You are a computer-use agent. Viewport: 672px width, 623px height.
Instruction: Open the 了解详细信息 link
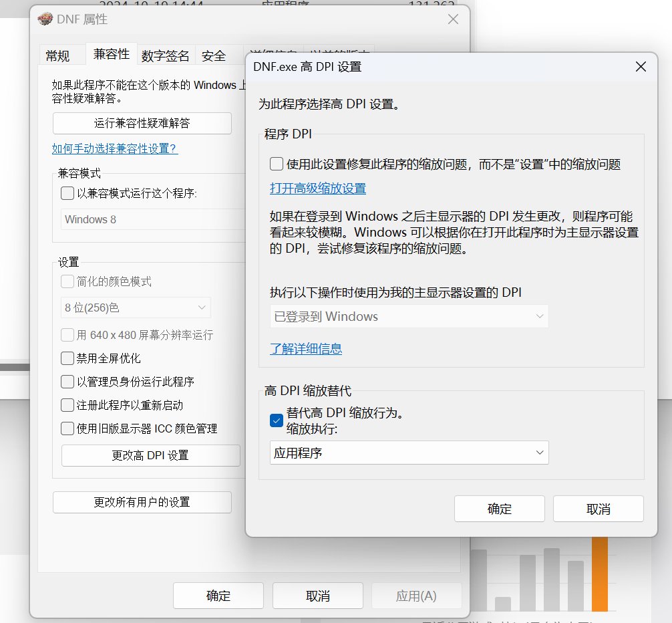[306, 348]
